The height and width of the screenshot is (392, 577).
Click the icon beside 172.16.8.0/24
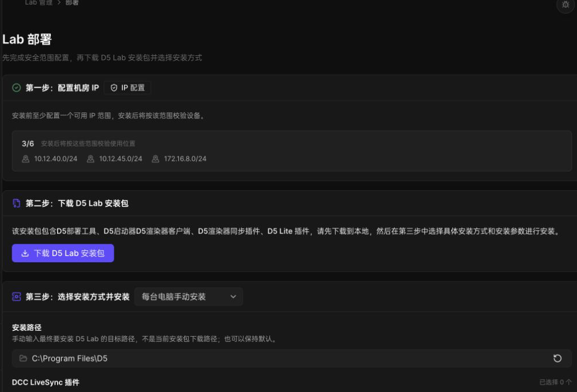point(155,159)
